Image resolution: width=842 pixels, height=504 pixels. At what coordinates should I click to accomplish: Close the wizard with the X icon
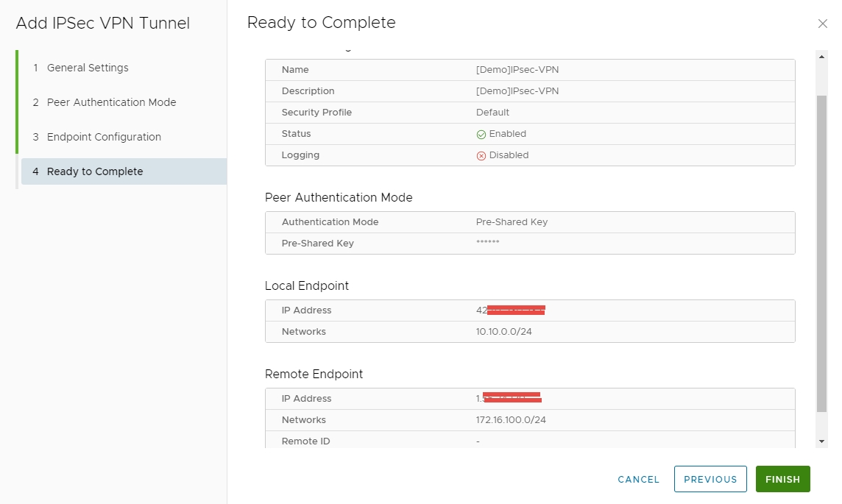[x=823, y=24]
